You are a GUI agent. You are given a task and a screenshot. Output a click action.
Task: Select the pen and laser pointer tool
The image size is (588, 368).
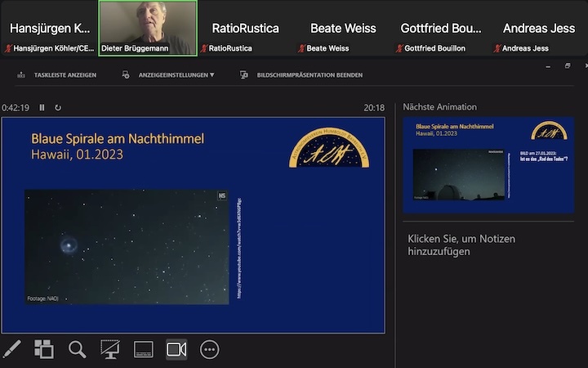coord(12,349)
